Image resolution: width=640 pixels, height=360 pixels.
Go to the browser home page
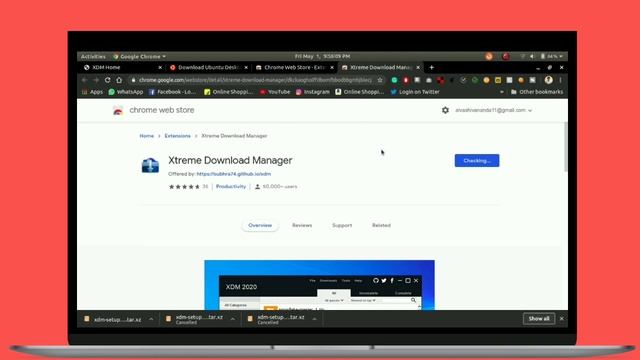pos(119,80)
